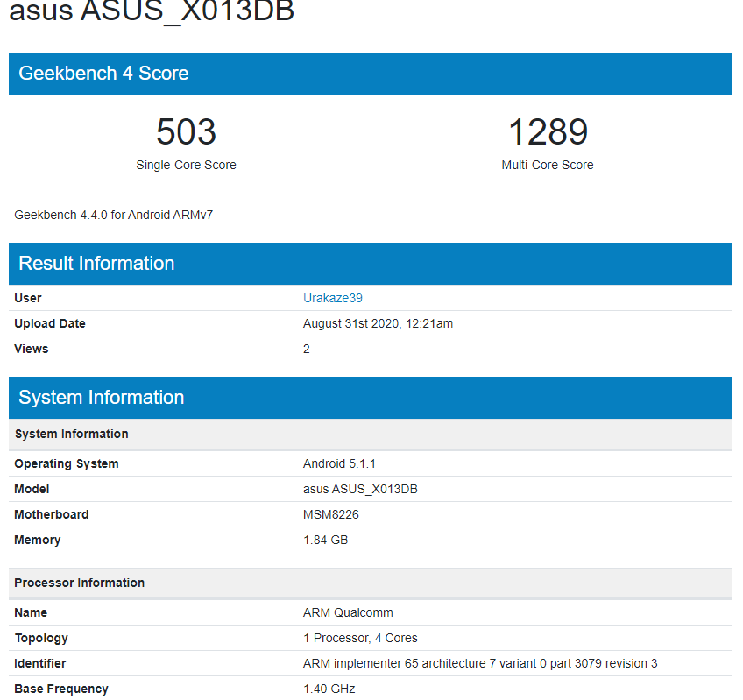Click the Topology row label
Viewport: 743px width, 700px height.
41,639
